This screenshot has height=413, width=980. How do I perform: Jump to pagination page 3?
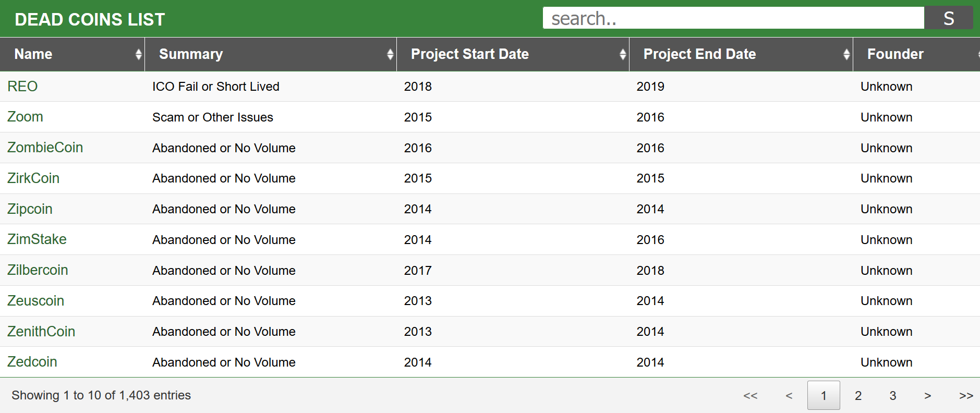click(892, 396)
